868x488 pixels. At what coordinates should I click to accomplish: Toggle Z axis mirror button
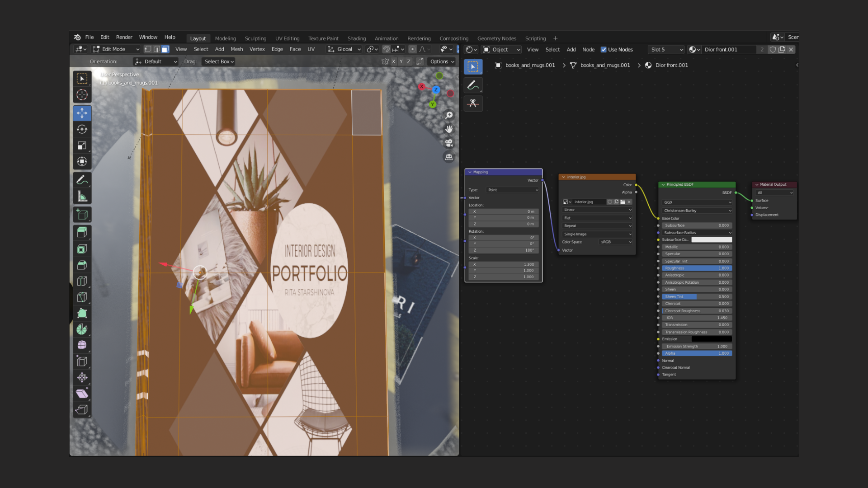point(409,61)
